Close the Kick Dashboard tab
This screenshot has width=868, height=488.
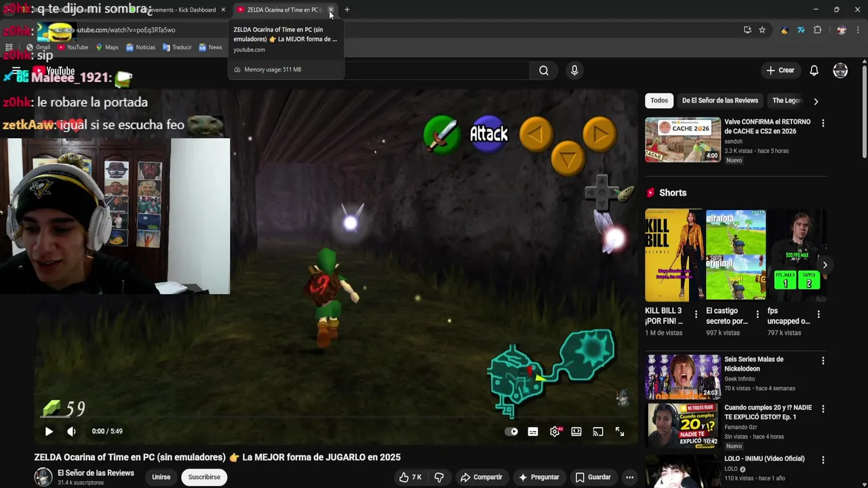223,9
